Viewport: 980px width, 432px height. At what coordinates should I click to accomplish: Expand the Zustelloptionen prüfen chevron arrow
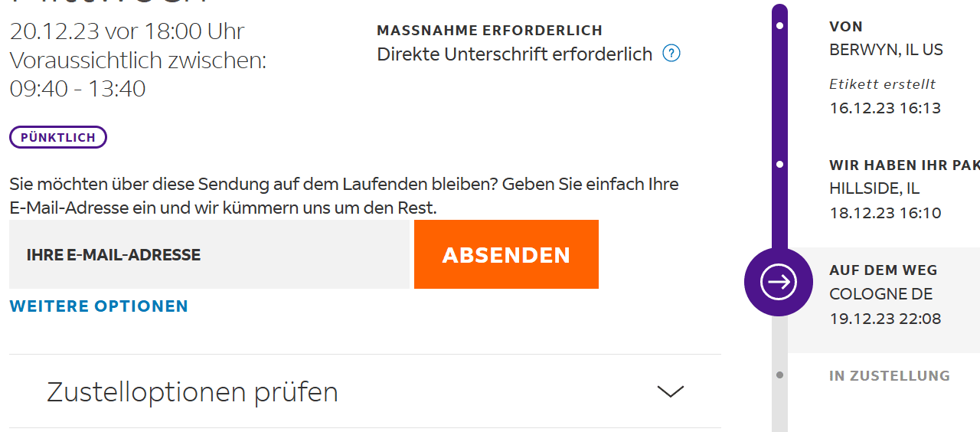point(671,391)
